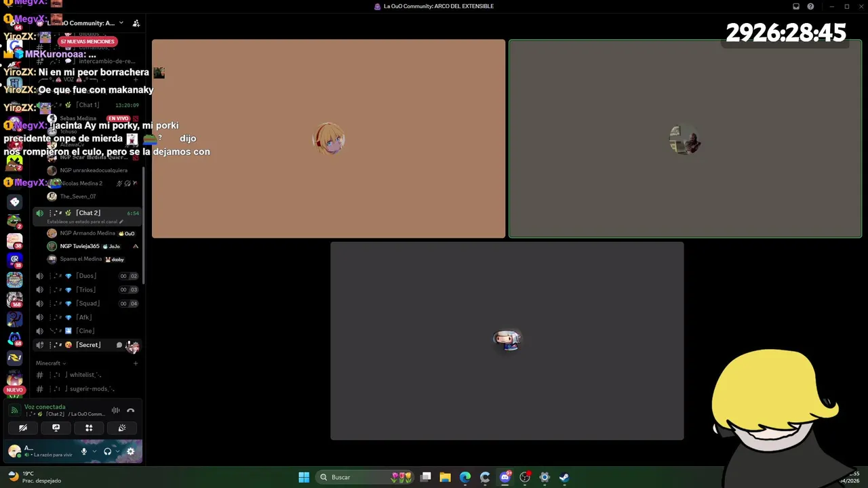Toggle noise suppression waveform icon
868x488 pixels.
click(x=116, y=410)
